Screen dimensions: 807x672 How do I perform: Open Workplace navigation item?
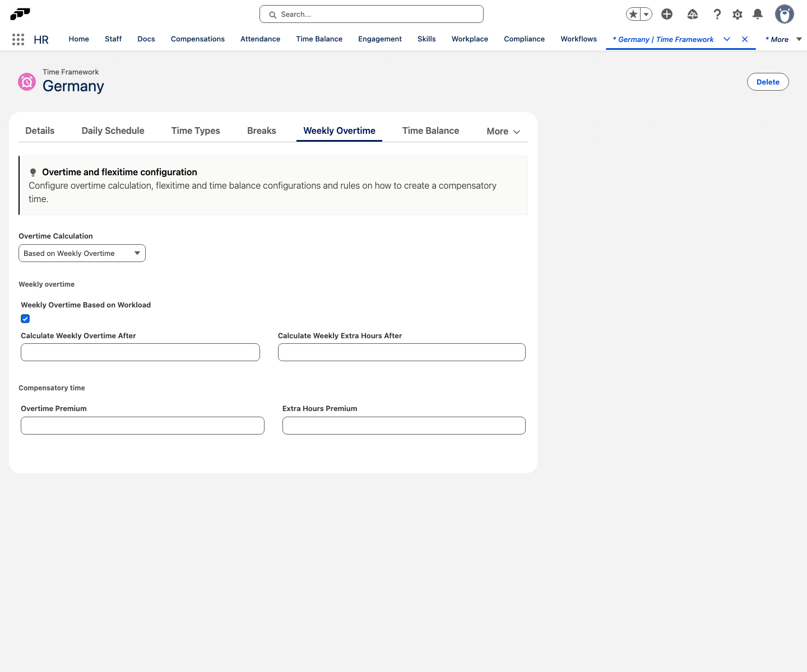[470, 39]
